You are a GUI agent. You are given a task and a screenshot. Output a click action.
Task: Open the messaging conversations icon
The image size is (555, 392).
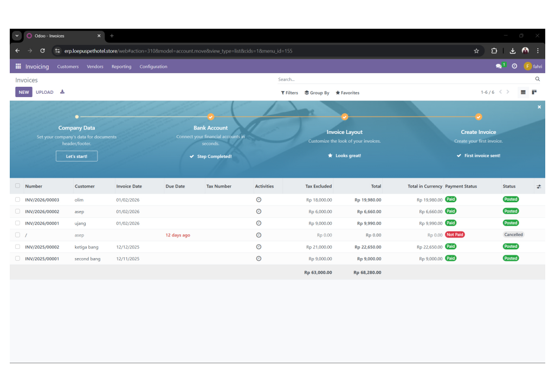click(x=499, y=66)
